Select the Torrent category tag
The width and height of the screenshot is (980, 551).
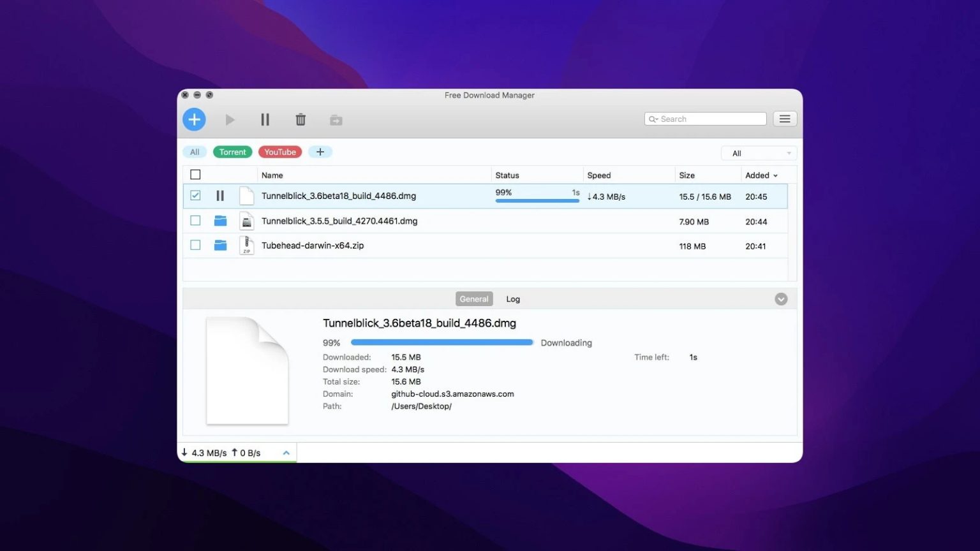coord(232,152)
